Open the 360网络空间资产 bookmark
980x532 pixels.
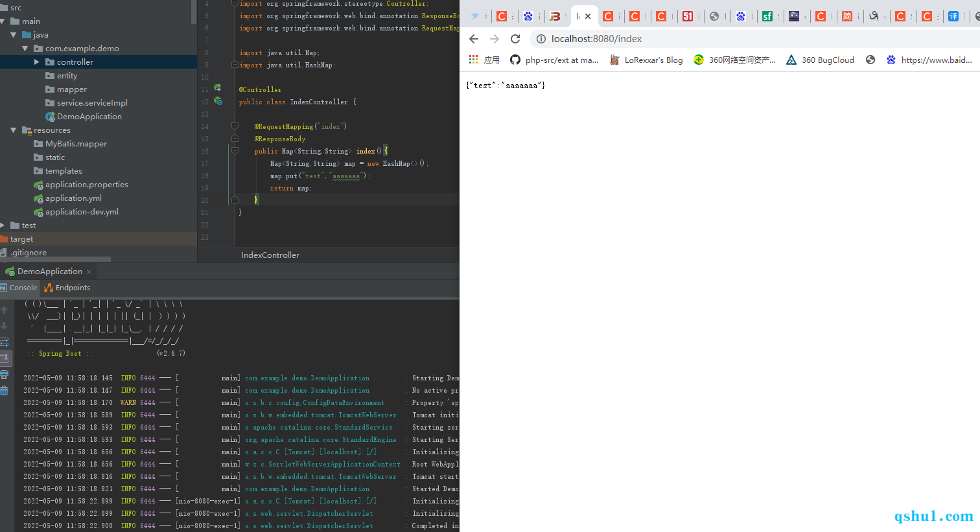pos(735,60)
